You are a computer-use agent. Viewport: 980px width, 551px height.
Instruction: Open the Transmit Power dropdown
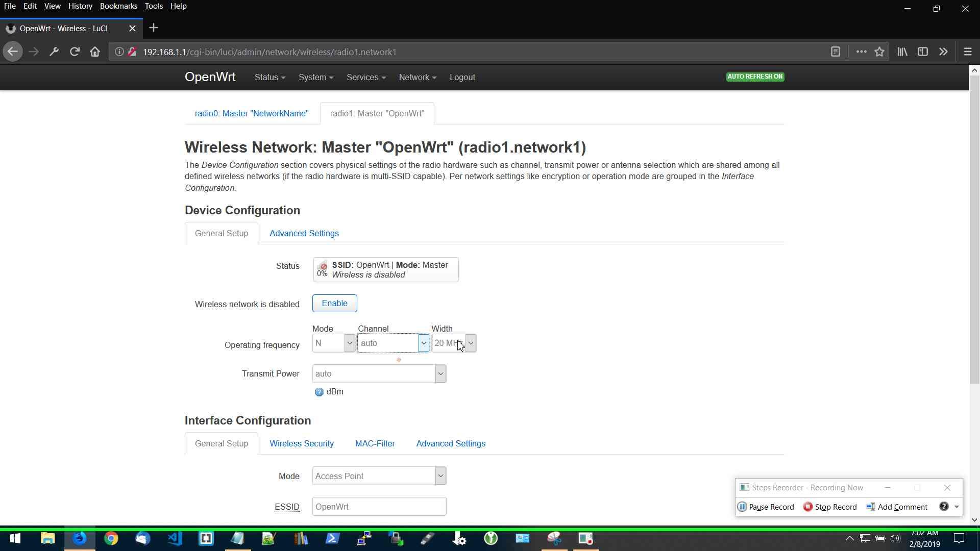379,374
